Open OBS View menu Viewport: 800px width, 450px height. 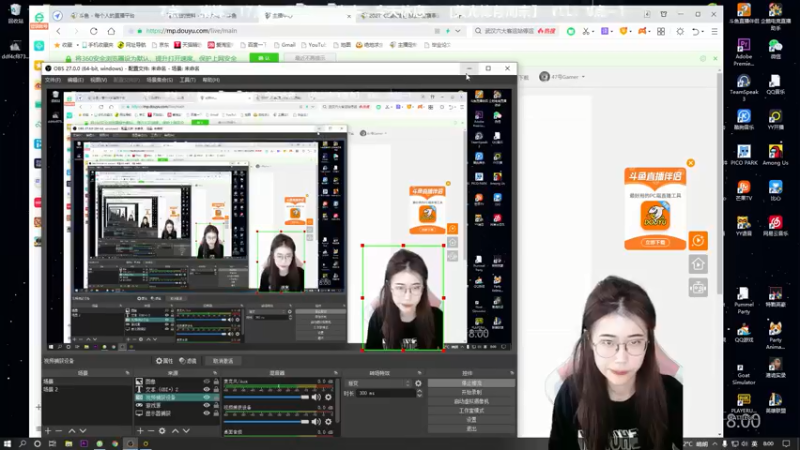(98, 80)
